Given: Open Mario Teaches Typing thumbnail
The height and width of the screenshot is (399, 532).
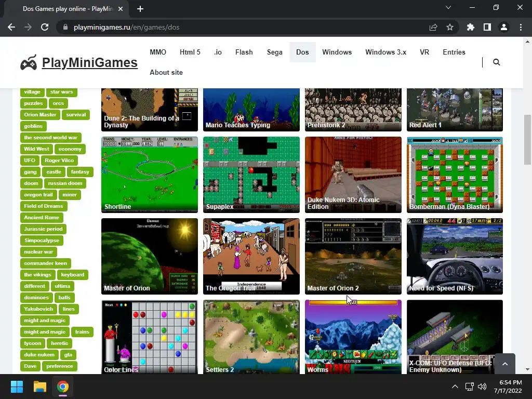Looking at the screenshot, I should click(x=251, y=110).
